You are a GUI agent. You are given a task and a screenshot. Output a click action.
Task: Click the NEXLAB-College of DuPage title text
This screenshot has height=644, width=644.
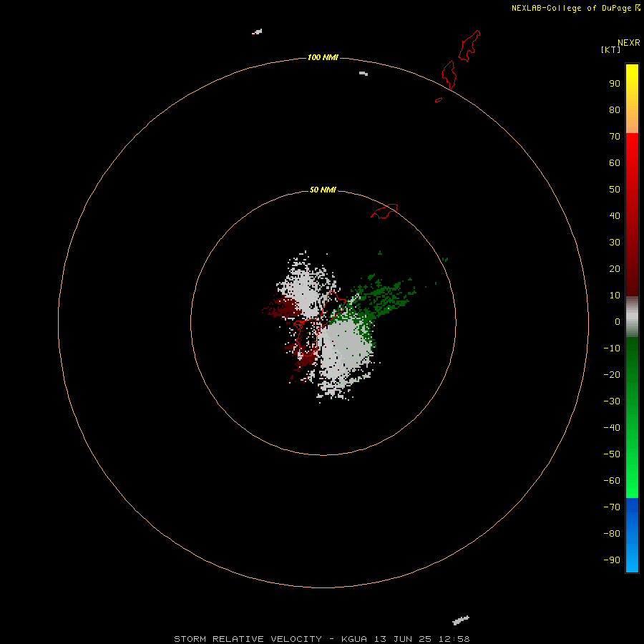[x=571, y=8]
